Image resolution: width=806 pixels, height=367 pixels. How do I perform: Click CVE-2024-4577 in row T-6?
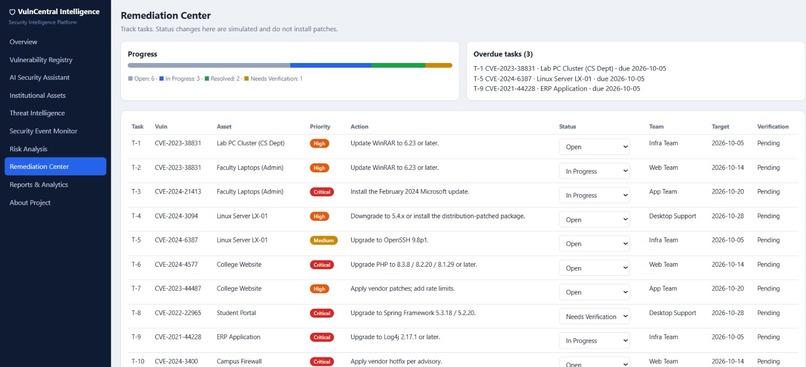pyautogui.click(x=176, y=264)
